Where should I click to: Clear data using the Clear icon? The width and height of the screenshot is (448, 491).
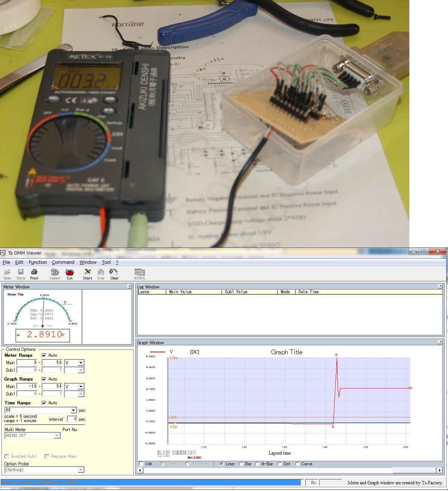click(x=114, y=274)
